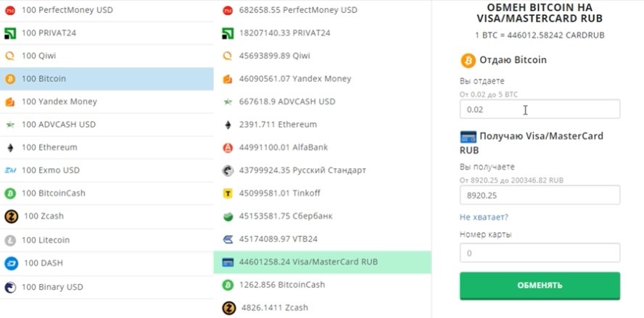Screen dimensions: 644x318
Task: Click the Qiwi icon next to 100 Qiwi
Action: (x=10, y=57)
